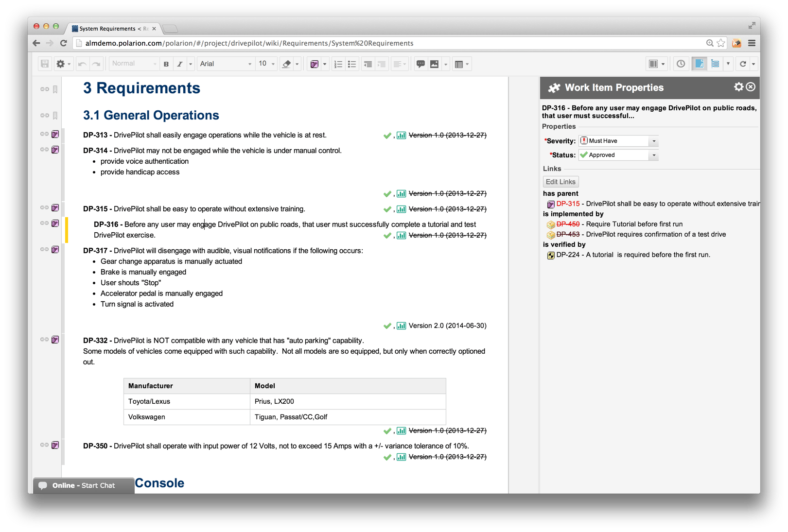Open Work Item Properties settings gear
This screenshot has width=788, height=532.
click(x=738, y=87)
